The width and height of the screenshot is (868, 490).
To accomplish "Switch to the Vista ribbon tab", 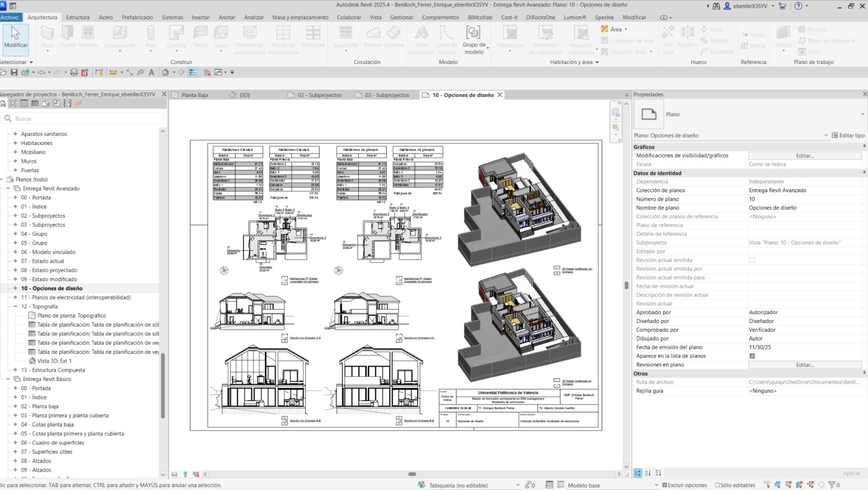I will coord(375,17).
